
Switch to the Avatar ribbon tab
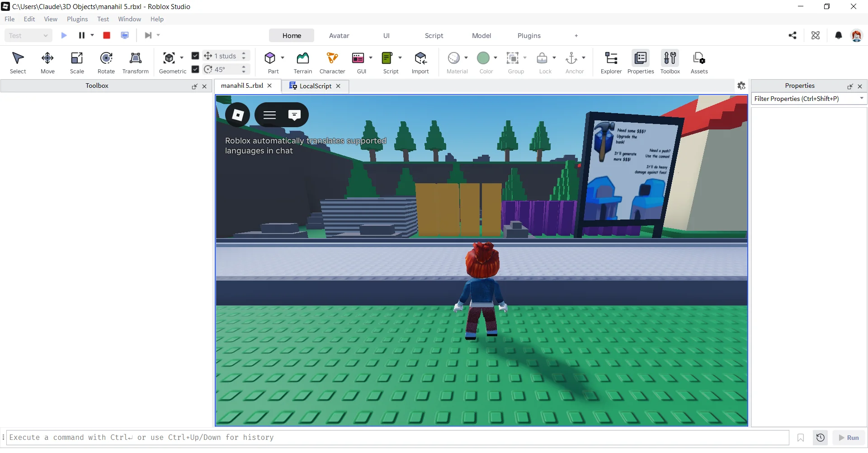(339, 36)
